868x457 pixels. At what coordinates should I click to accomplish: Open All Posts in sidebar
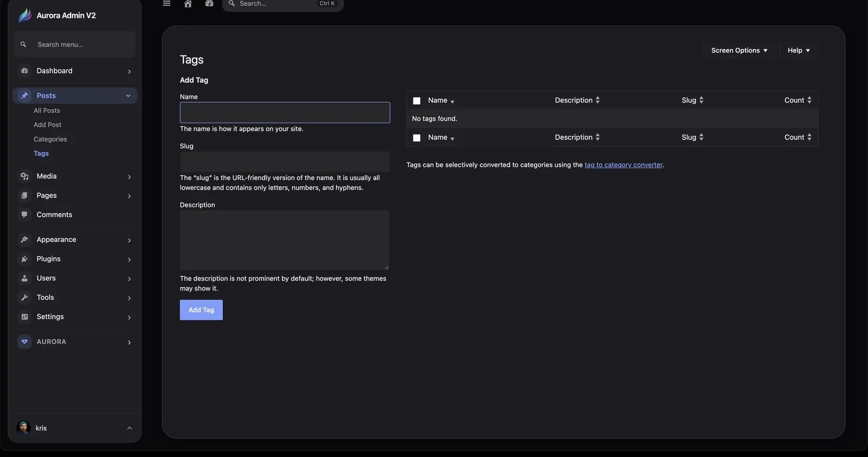coord(47,110)
